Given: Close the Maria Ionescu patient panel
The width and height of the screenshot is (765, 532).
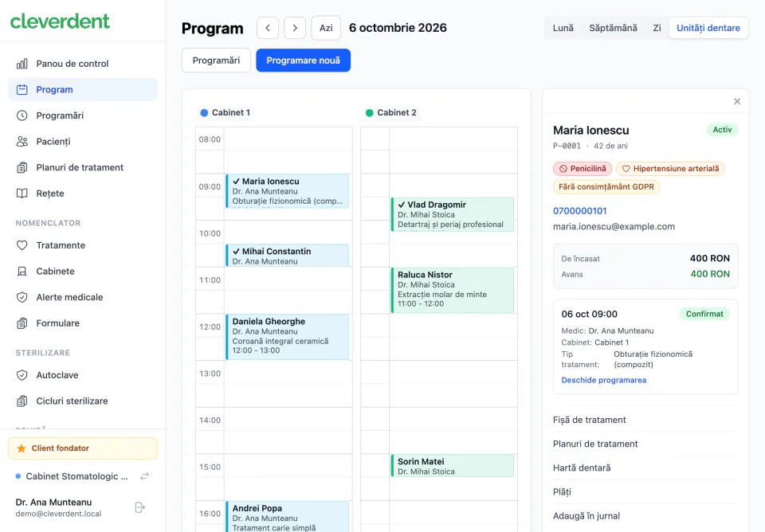Looking at the screenshot, I should tap(737, 101).
